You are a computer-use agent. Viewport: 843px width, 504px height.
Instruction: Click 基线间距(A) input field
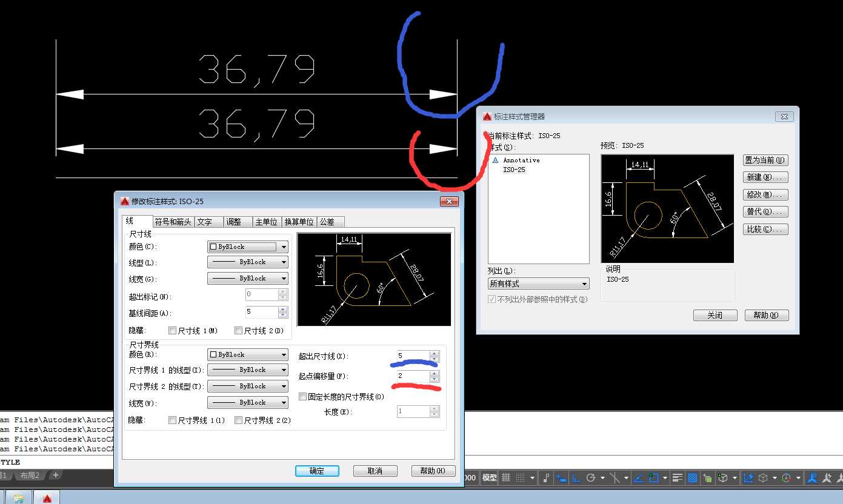click(x=261, y=312)
